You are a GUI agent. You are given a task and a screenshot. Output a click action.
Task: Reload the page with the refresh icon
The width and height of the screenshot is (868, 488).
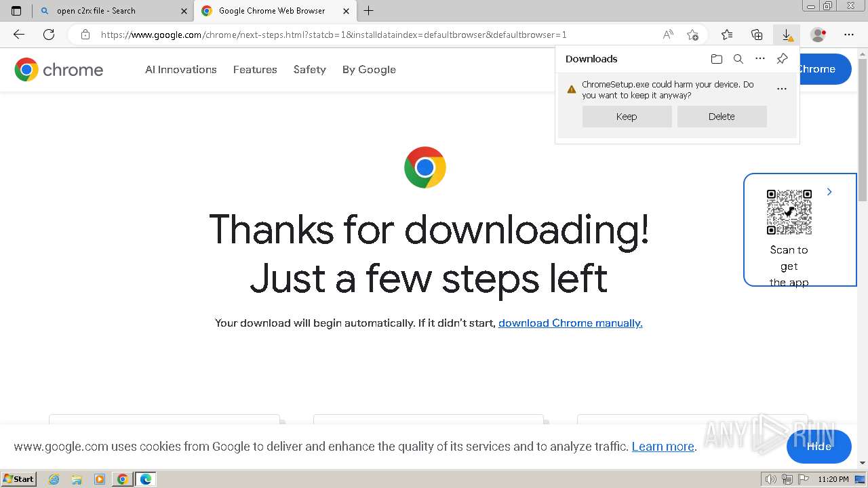coord(49,35)
